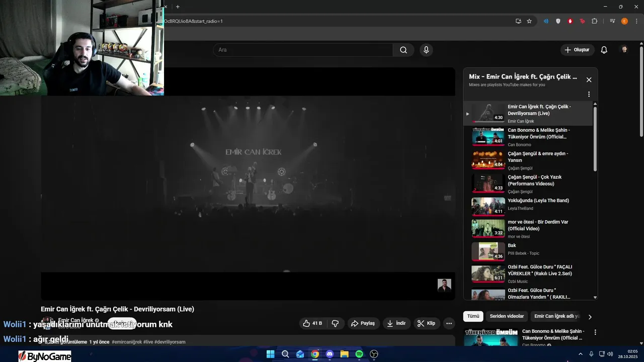
Task: Click the video player to pause
Action: click(x=248, y=184)
